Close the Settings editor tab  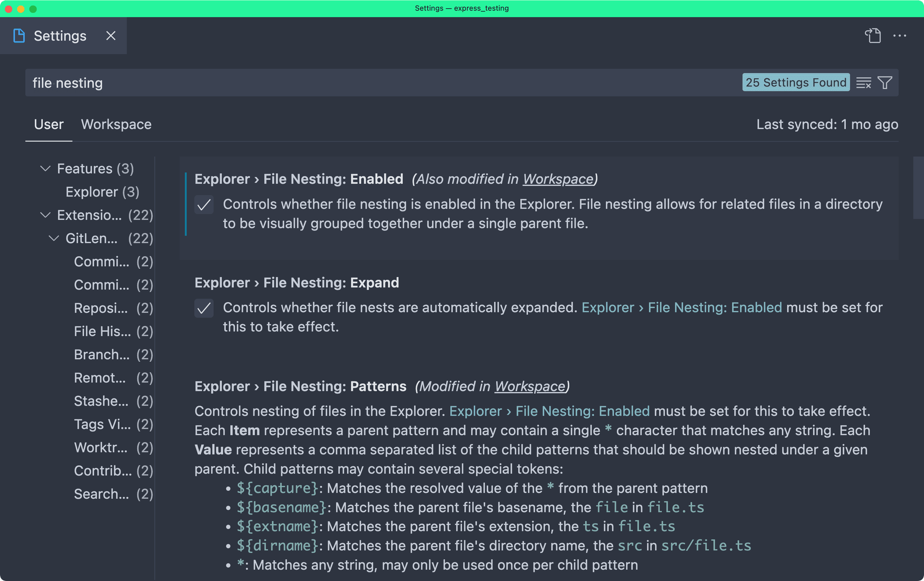pyautogui.click(x=111, y=36)
